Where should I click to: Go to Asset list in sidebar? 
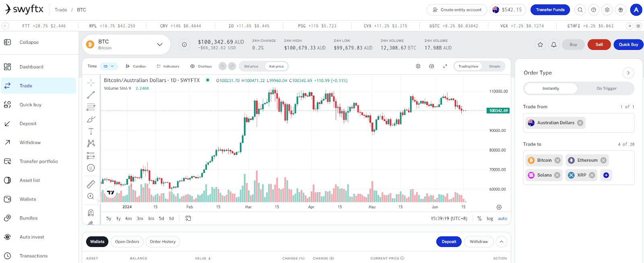[x=30, y=180]
